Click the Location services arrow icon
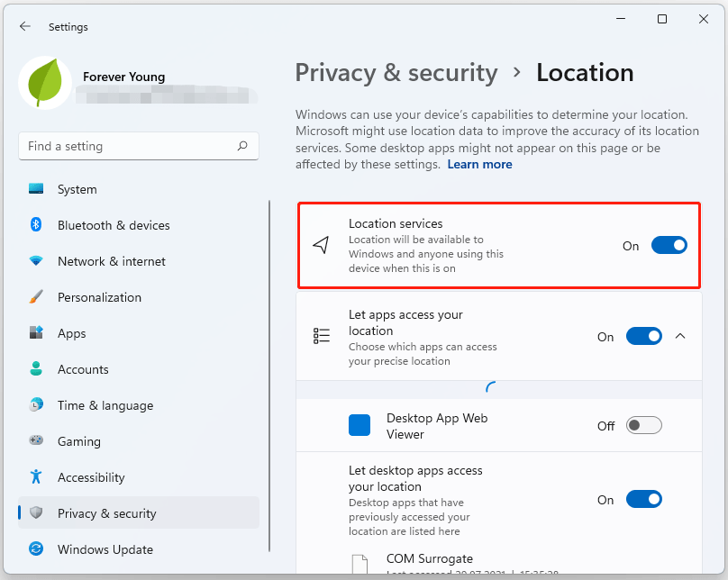 321,245
